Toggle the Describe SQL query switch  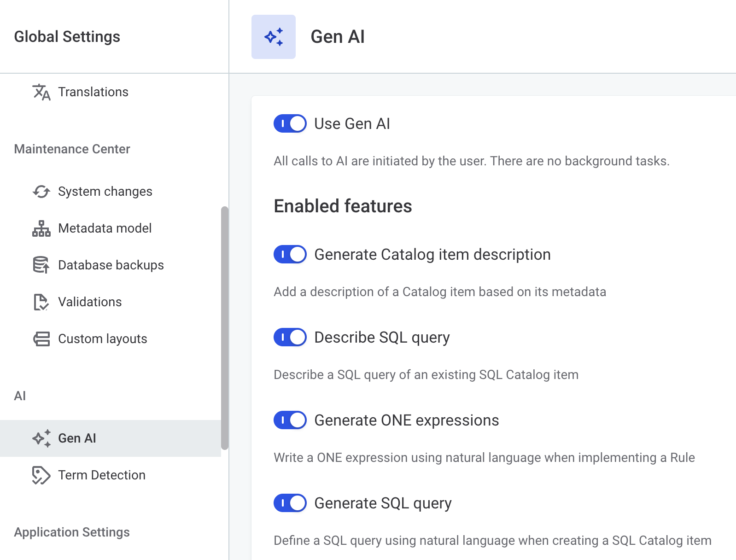[x=290, y=338]
